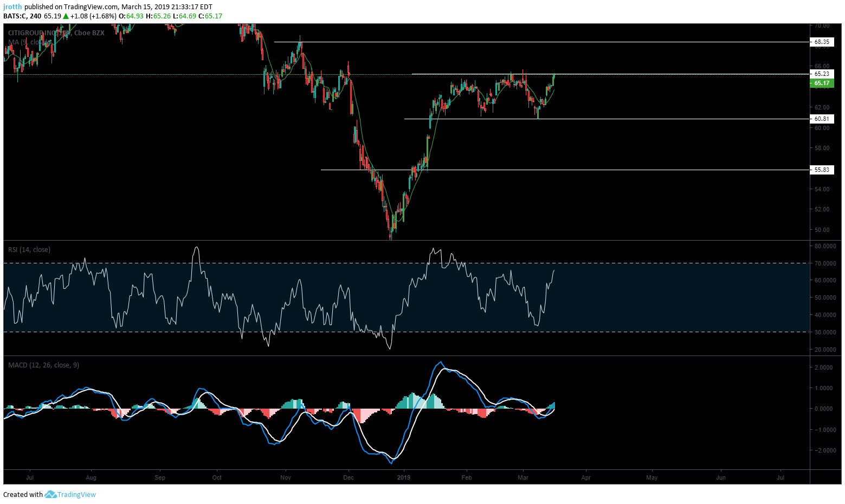Click the Apr time axis label
Screen dimensions: 845x504
point(586,477)
